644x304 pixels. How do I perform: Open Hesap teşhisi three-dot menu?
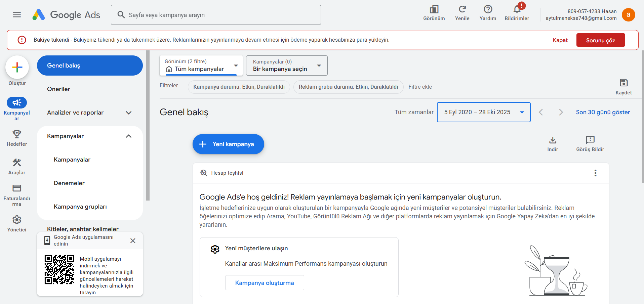click(595, 173)
